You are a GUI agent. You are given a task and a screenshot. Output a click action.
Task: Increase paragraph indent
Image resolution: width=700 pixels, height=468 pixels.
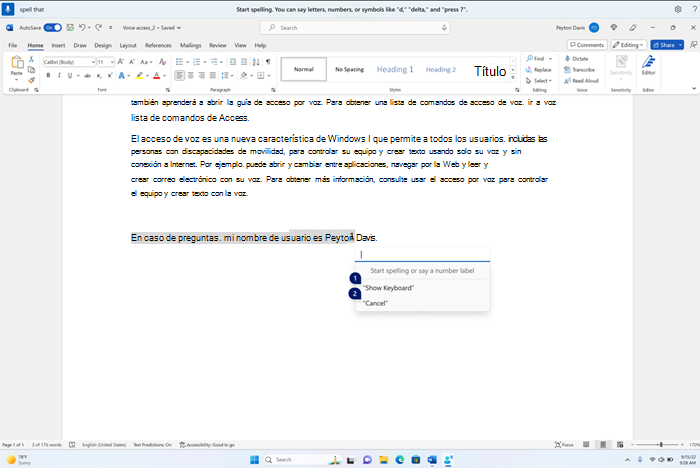pos(244,62)
